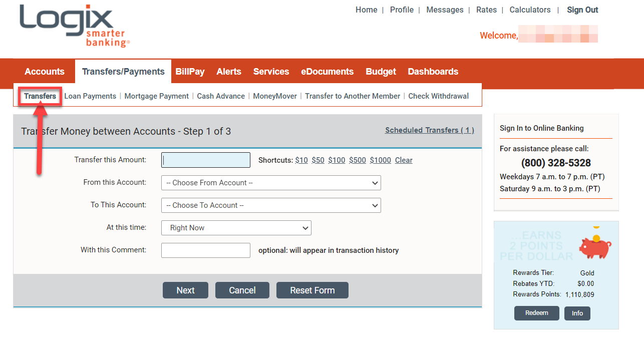
Task: Switch to the Transfers/Payments tab
Action: click(123, 71)
